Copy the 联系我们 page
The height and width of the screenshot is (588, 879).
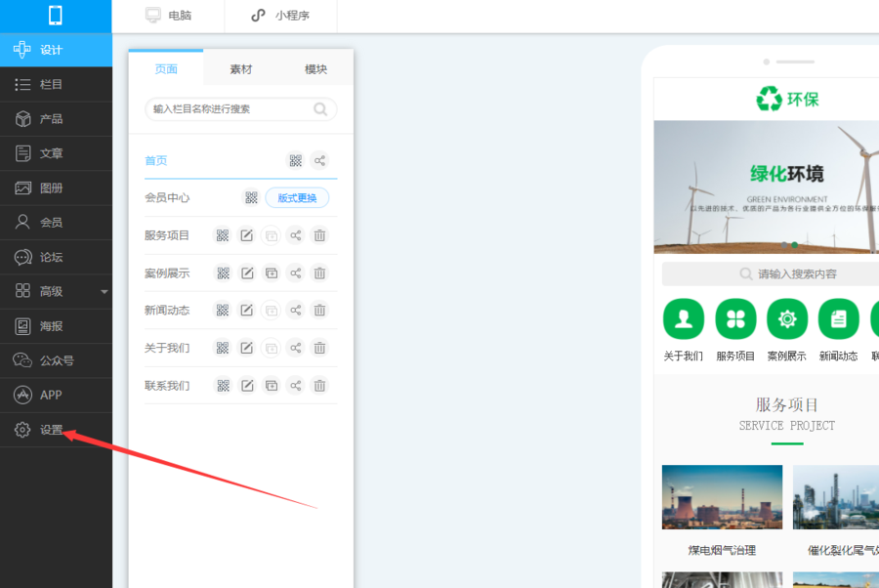coord(272,386)
